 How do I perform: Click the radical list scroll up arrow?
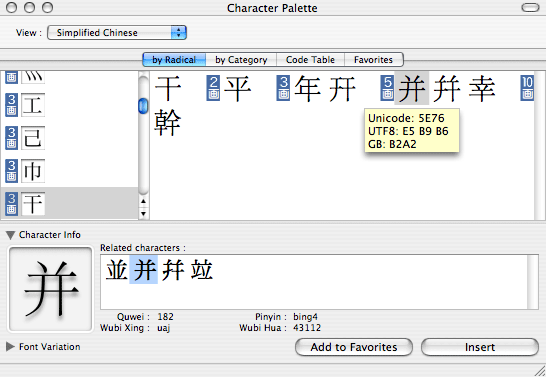(143, 201)
